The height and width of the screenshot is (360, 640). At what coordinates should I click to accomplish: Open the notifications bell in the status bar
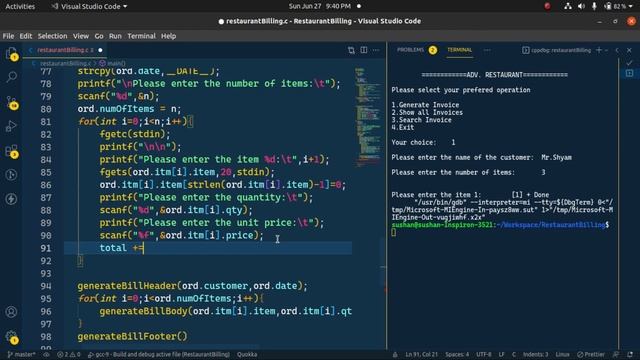pyautogui.click(x=630, y=354)
